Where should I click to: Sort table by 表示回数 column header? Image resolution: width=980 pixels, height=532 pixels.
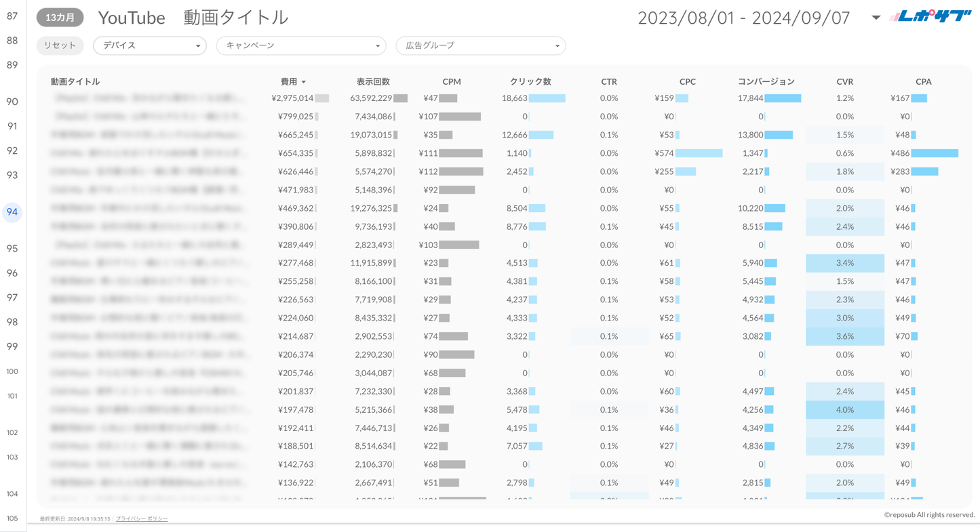[x=373, y=81]
